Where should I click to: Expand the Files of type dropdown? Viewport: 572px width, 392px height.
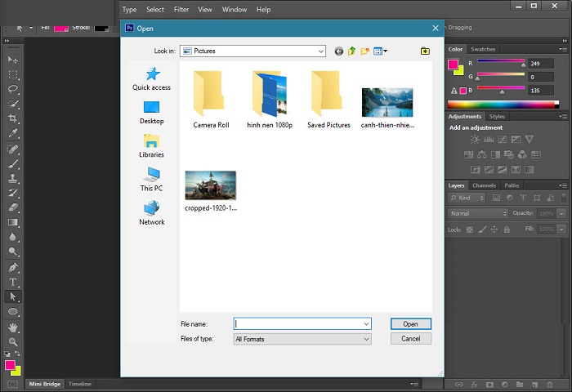click(366, 339)
